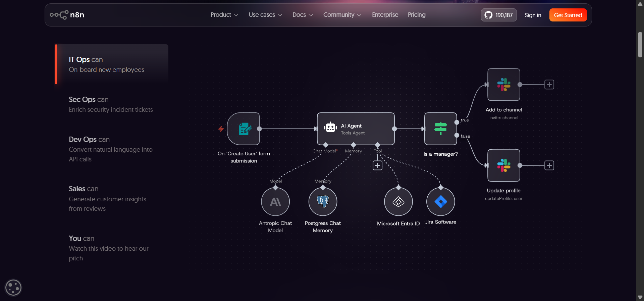Select the Postgres Chat Memory node
Screen dimensions: 644x301
coord(323,202)
